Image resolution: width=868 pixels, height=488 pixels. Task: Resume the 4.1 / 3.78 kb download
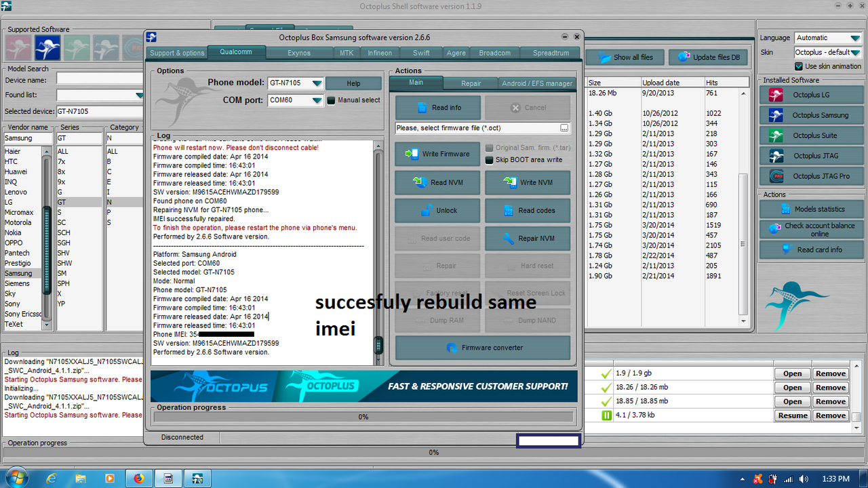click(792, 415)
